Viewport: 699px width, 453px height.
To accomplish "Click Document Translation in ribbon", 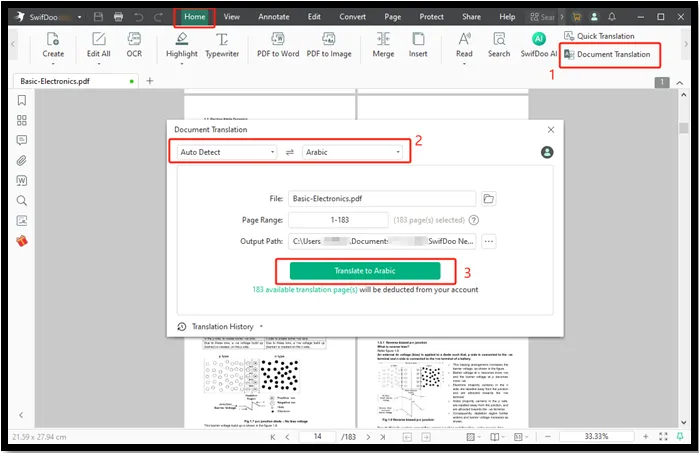I will tap(607, 54).
